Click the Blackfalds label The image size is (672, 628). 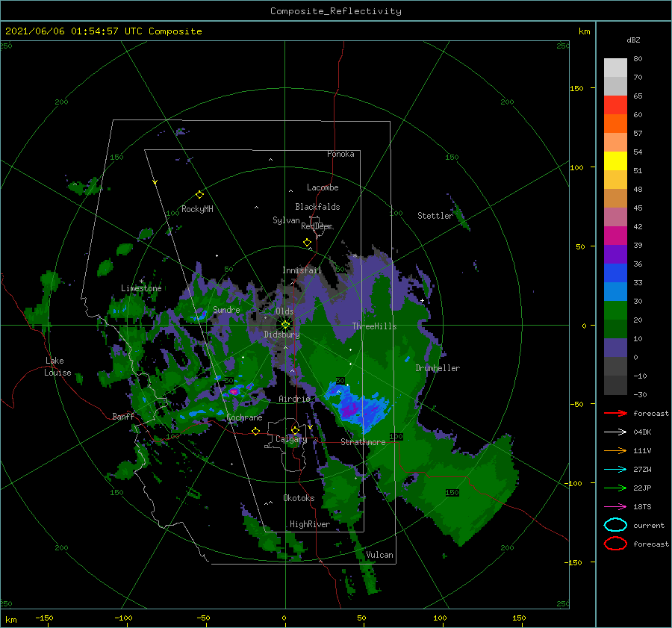click(x=317, y=207)
